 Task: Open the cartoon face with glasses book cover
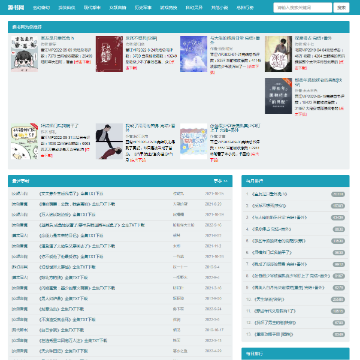point(24,54)
